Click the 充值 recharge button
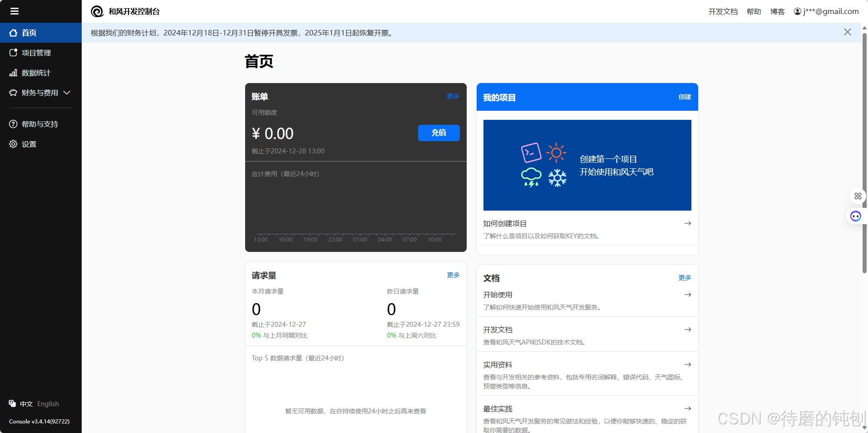Screen dimensions: 868x433 pyautogui.click(x=439, y=133)
